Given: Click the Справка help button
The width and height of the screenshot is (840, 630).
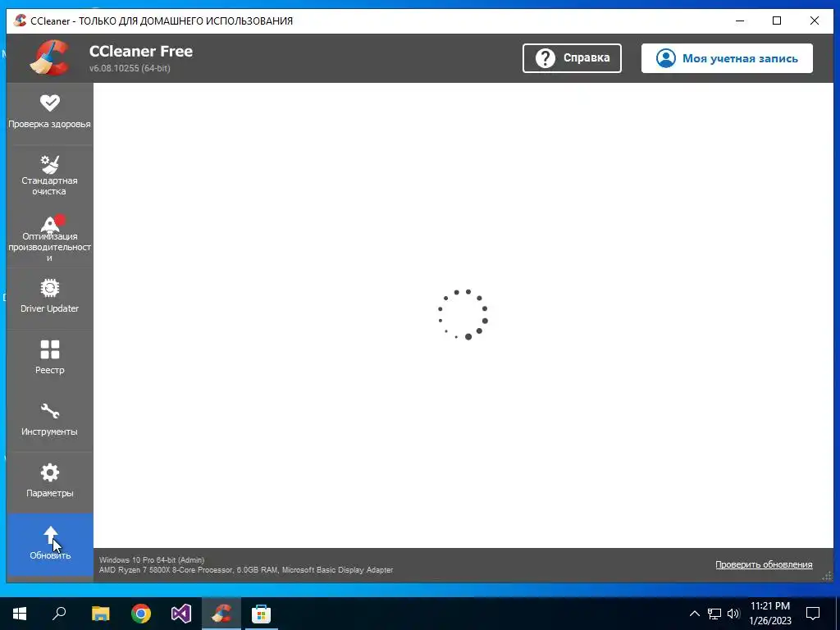Looking at the screenshot, I should 572,58.
